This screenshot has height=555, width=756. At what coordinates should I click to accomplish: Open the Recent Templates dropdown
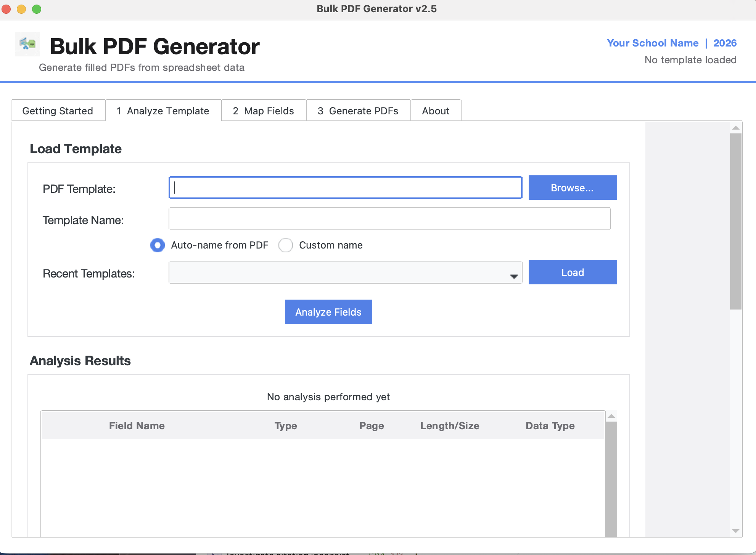point(343,272)
